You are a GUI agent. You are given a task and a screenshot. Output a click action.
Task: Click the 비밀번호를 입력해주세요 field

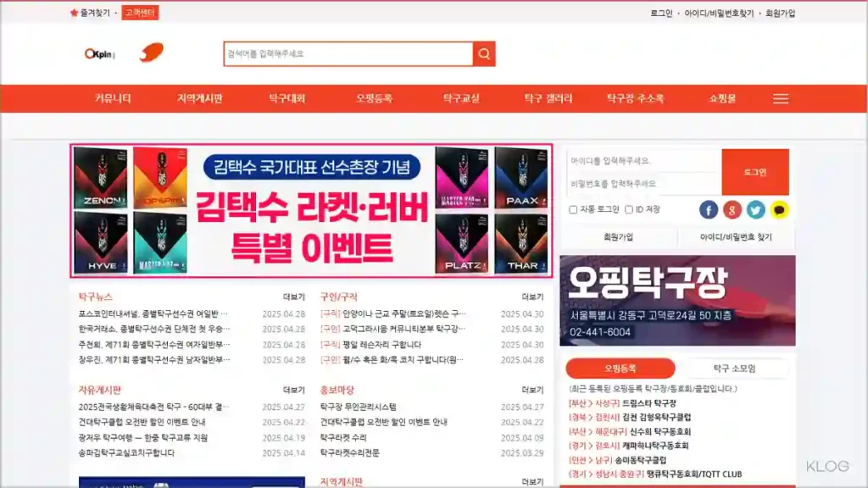point(644,184)
